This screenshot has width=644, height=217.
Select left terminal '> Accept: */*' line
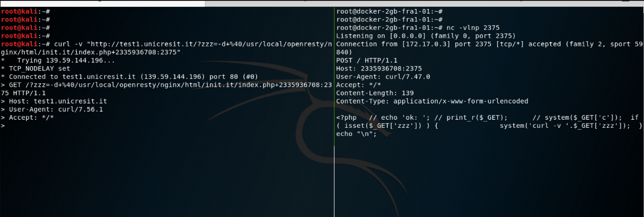point(28,117)
